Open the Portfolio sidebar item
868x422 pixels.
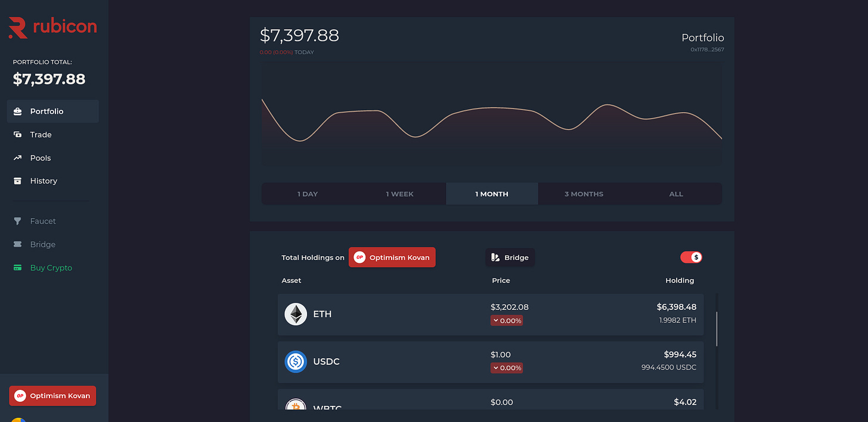52,111
